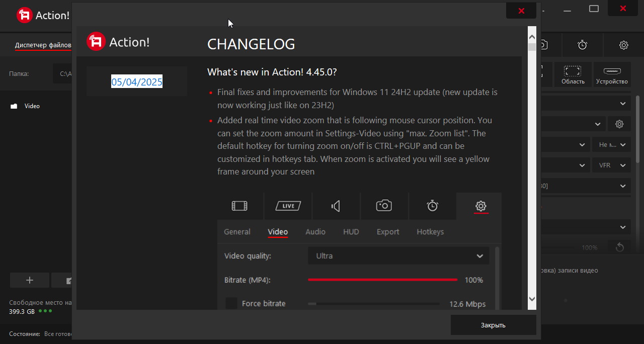Select the Video folder in file manager

point(32,106)
